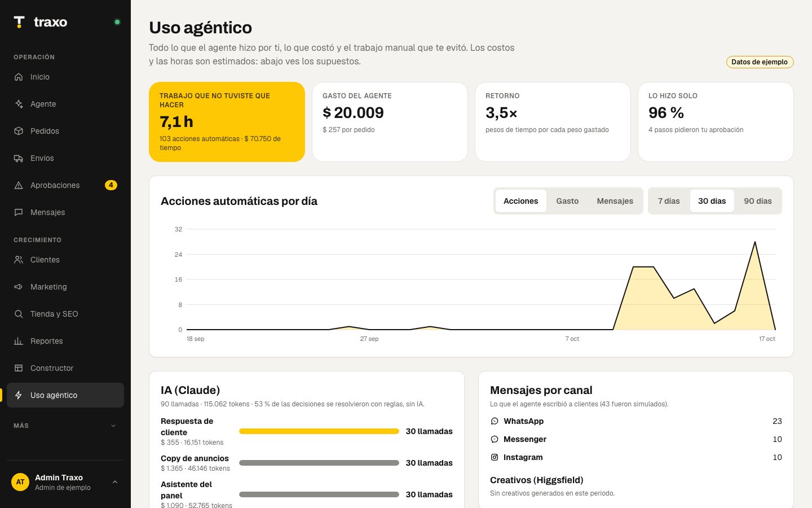
Task: Switch chart to Acciones metric
Action: tap(521, 201)
